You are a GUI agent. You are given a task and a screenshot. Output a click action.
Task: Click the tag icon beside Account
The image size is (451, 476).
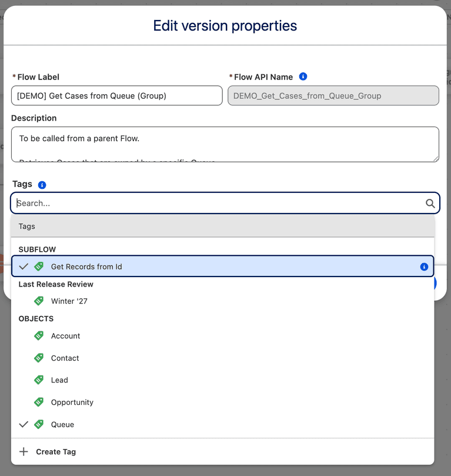pos(39,335)
